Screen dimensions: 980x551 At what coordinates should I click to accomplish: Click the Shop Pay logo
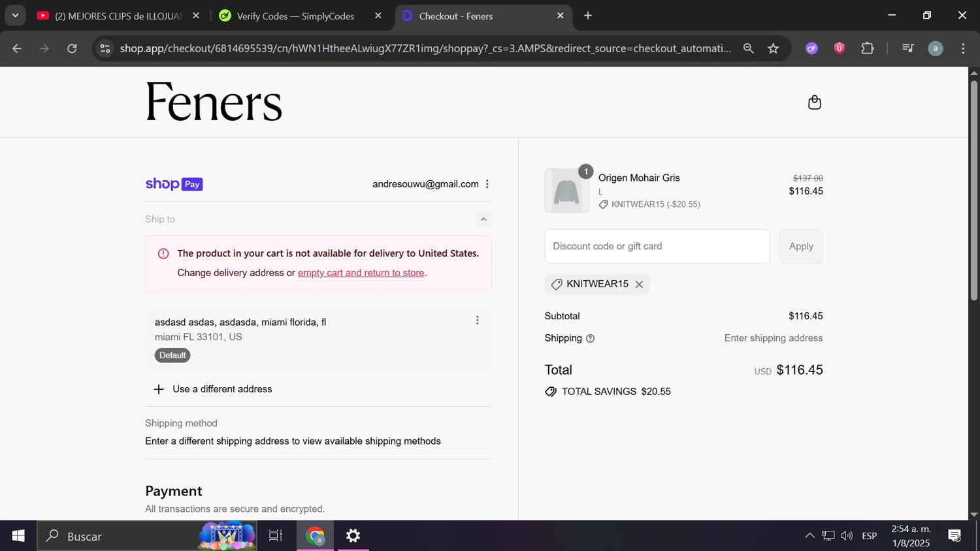point(174,184)
